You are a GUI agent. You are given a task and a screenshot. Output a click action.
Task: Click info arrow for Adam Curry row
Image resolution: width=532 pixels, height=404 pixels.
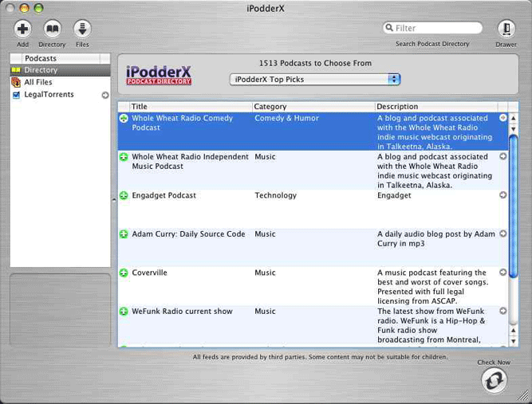[503, 233]
